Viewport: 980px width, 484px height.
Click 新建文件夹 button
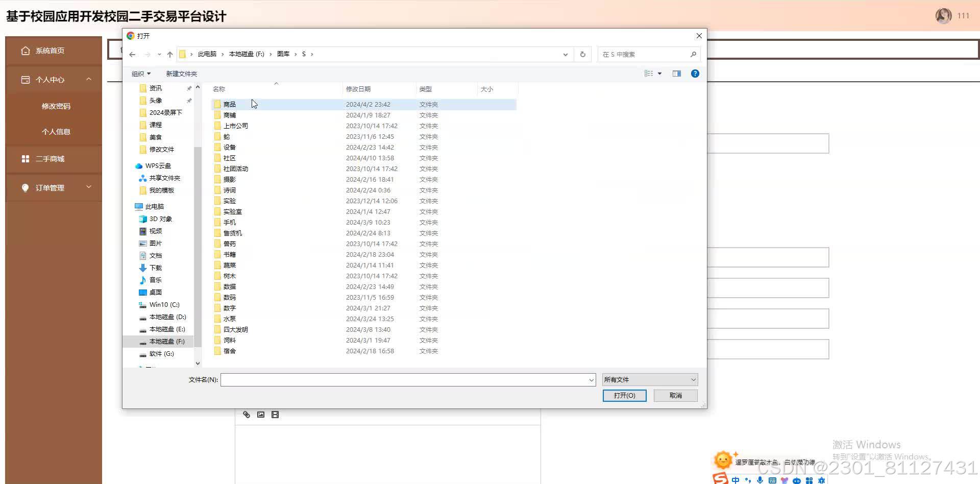(181, 74)
